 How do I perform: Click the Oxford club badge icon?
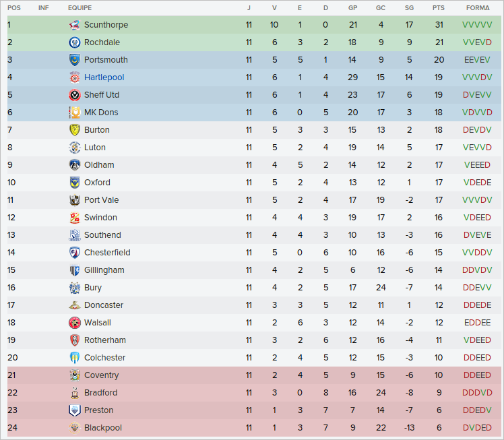pyautogui.click(x=75, y=183)
